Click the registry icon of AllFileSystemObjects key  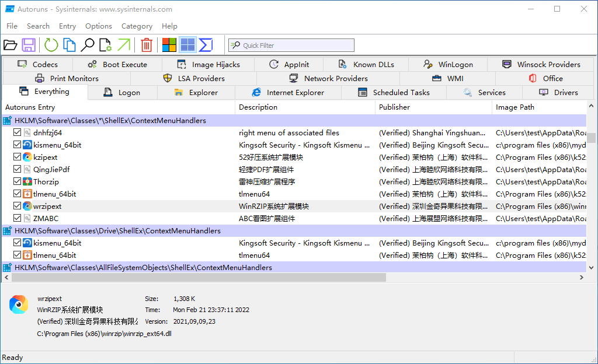click(x=7, y=267)
